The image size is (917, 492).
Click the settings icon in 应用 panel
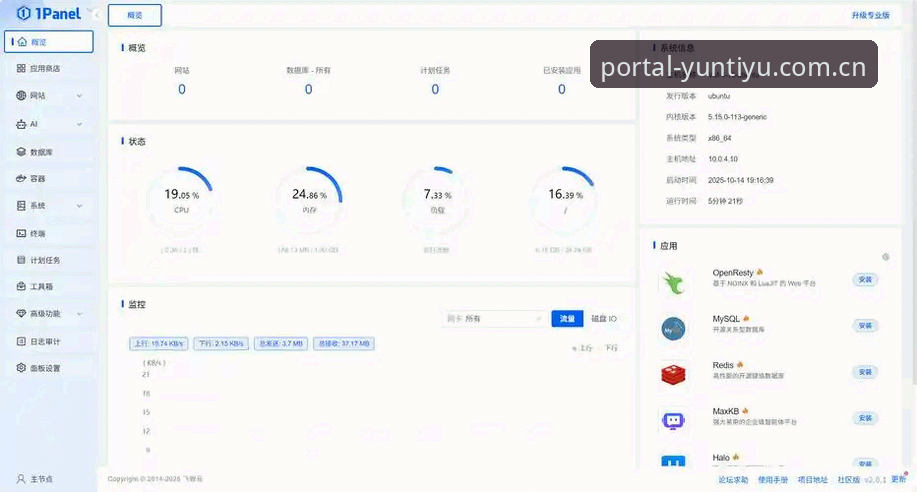[885, 257]
